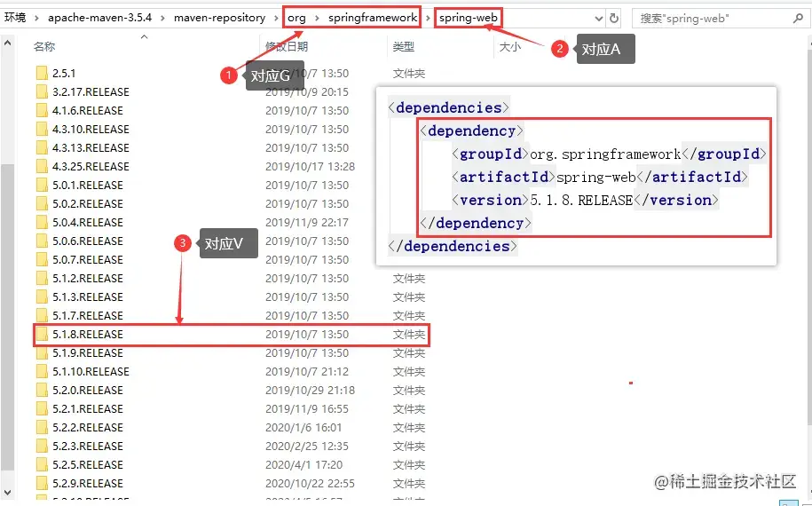Screen dimensions: 812x506
Task: Click date 2020/10/22 22:55
Action: tap(311, 483)
